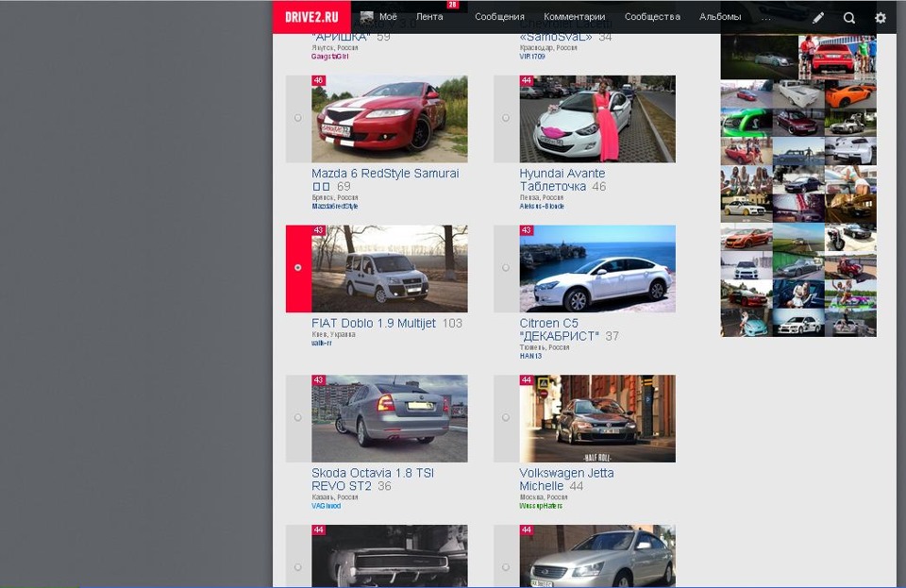The image size is (906, 588).
Task: Click the location text Тюмень, Россия
Action: (x=545, y=347)
